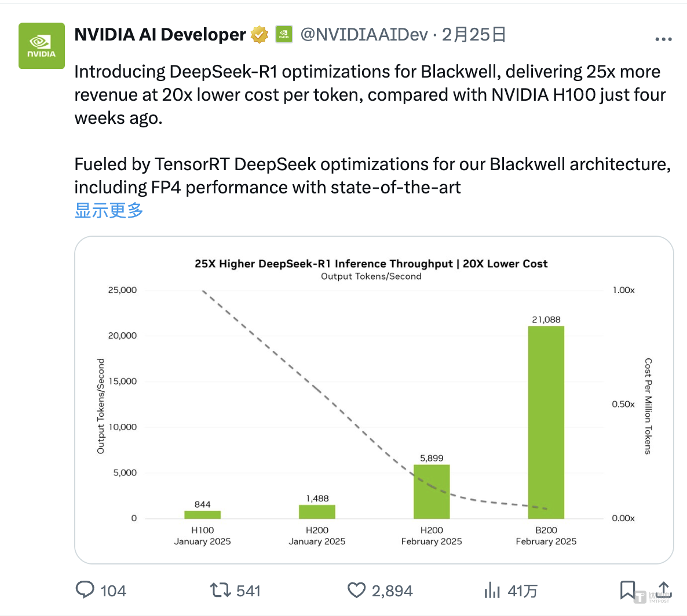The height and width of the screenshot is (616, 687).
Task: Click the gold verified badge
Action: [x=260, y=35]
